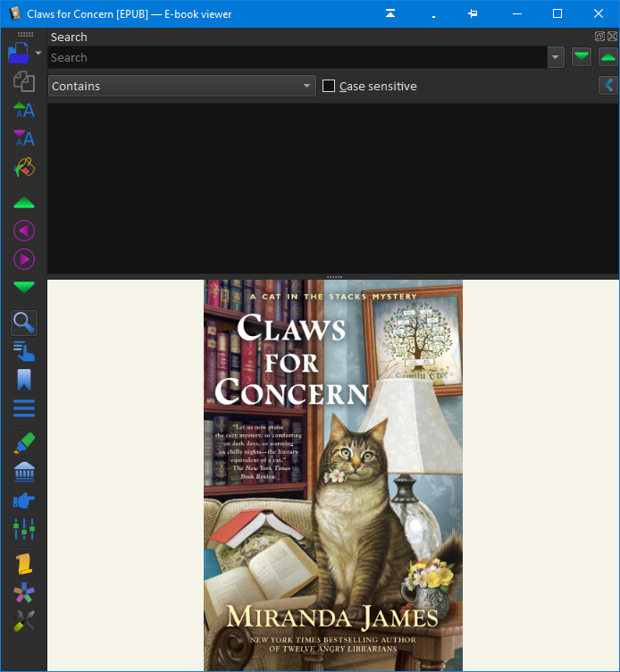
Task: Click the calibre app icon in title bar
Action: click(x=15, y=13)
